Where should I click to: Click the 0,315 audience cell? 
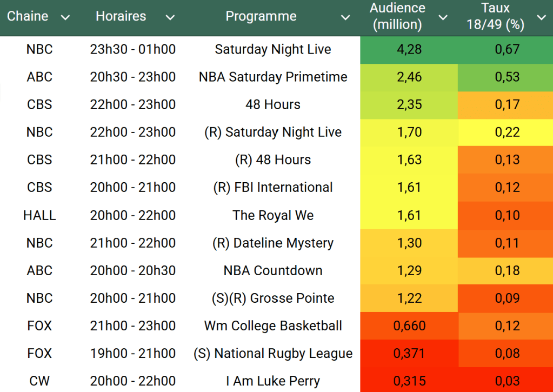pyautogui.click(x=409, y=381)
